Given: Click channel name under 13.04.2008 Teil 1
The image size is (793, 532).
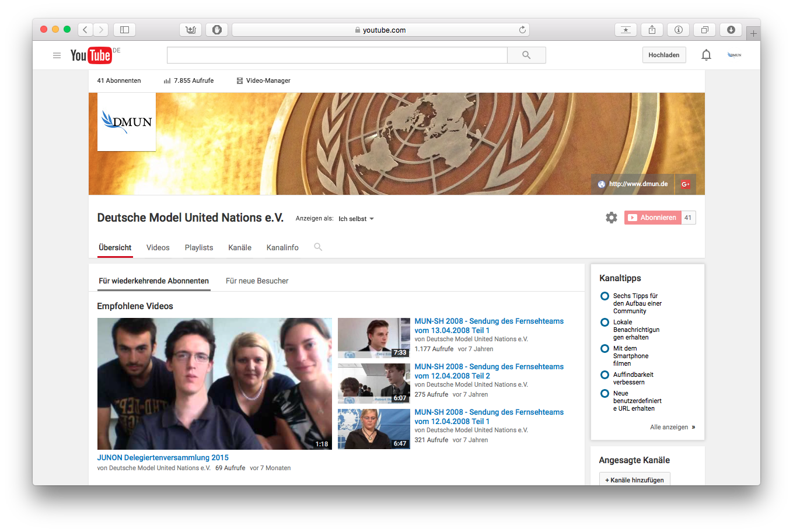Looking at the screenshot, I should pos(476,339).
